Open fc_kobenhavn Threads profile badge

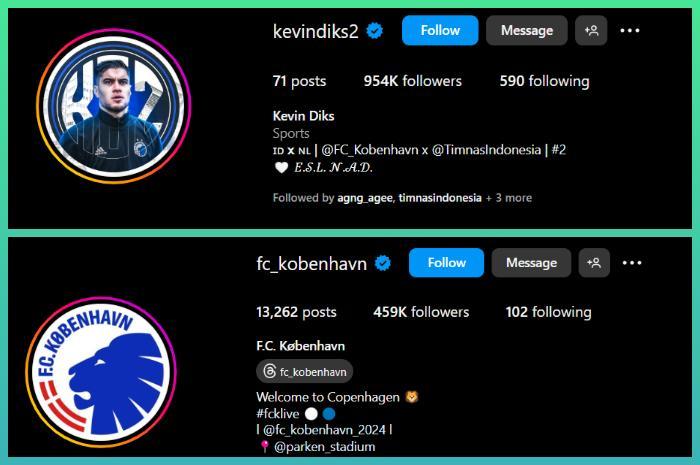coord(304,371)
